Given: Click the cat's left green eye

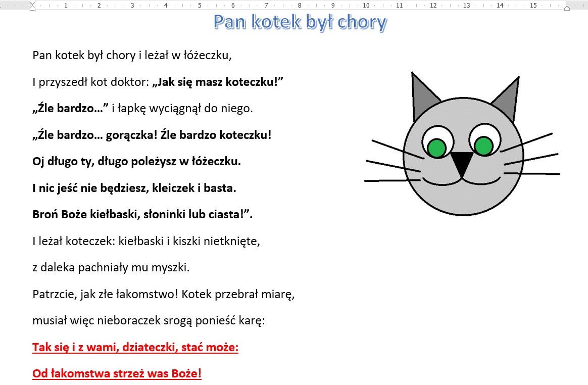Looking at the screenshot, I should click(436, 148).
